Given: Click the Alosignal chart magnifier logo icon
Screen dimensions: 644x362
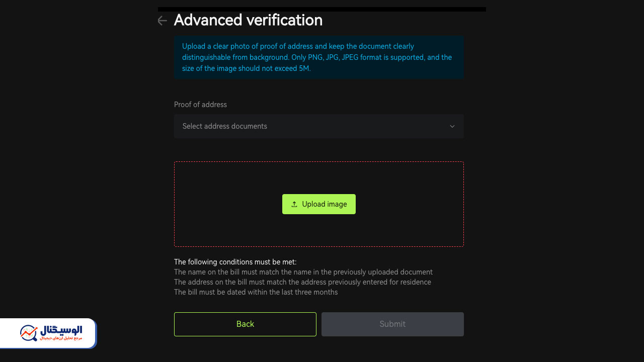Looking at the screenshot, I should pos(29,333).
